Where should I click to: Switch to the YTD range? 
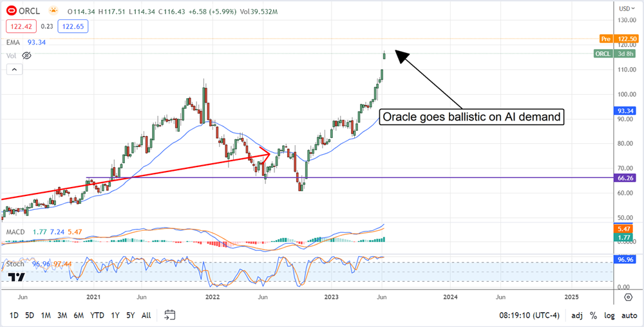click(x=97, y=315)
